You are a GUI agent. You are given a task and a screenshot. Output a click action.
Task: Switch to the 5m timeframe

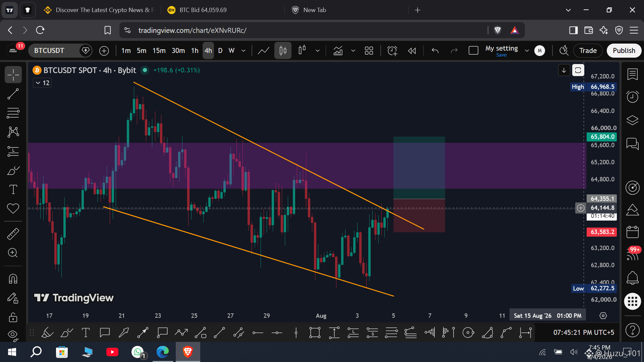[x=142, y=51]
